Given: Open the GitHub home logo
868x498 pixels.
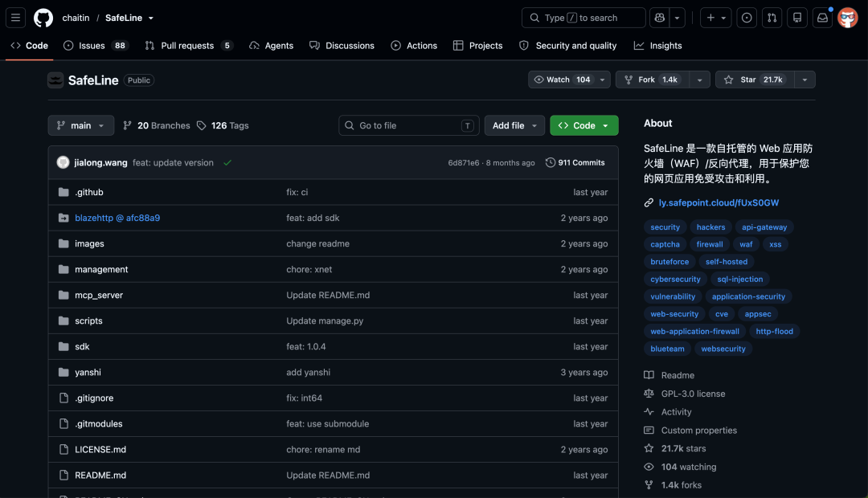Looking at the screenshot, I should point(43,18).
